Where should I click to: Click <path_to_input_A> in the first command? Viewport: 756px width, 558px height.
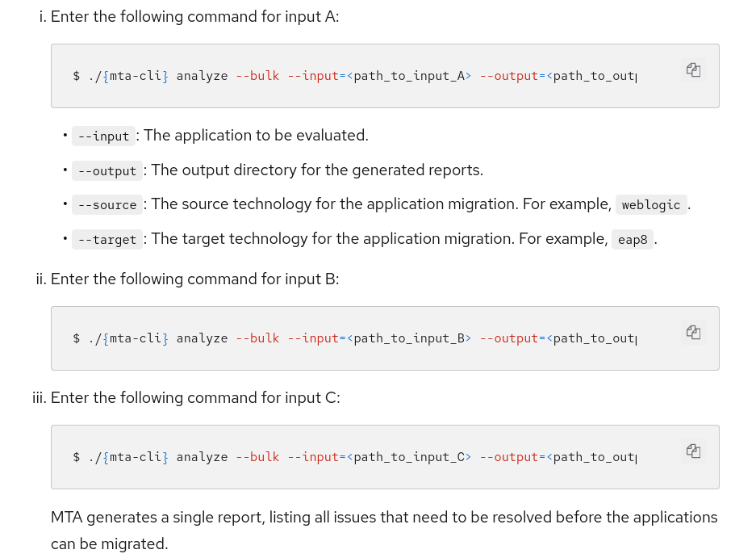[408, 76]
